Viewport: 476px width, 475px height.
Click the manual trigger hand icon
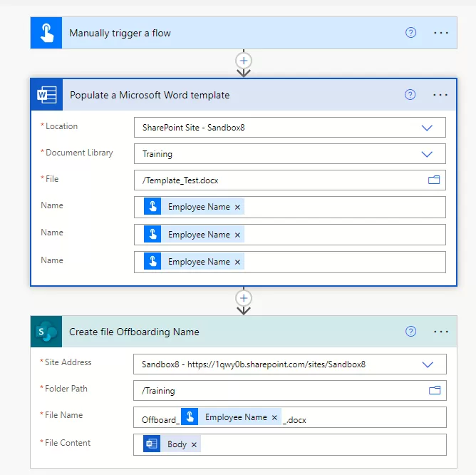46,34
